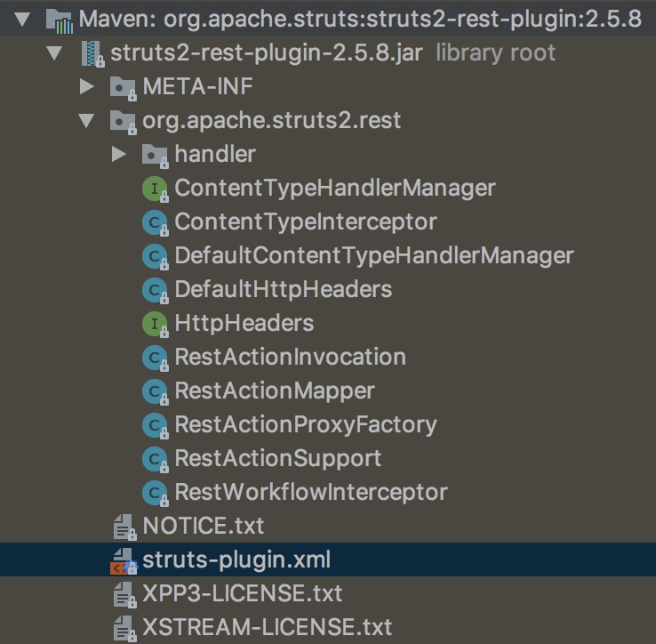
Task: Open ContentTypeInterceptor class
Action: tap(306, 221)
